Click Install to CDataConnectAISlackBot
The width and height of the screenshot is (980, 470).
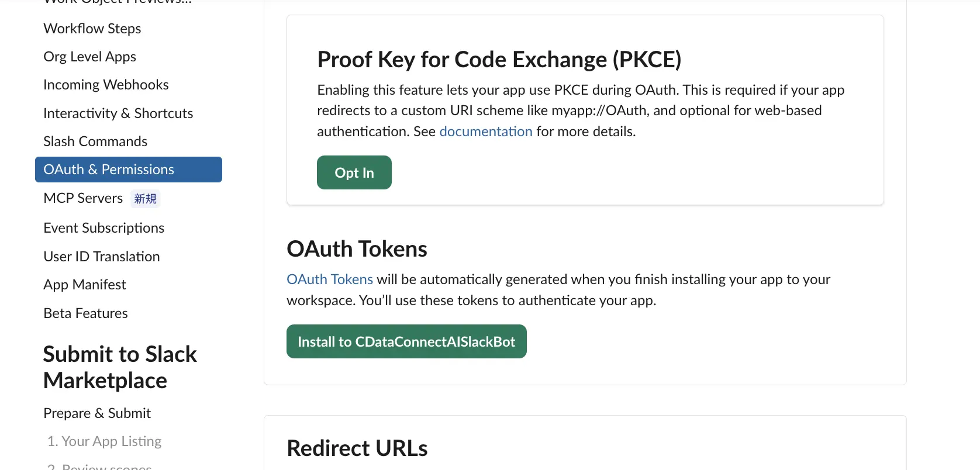[x=406, y=341]
